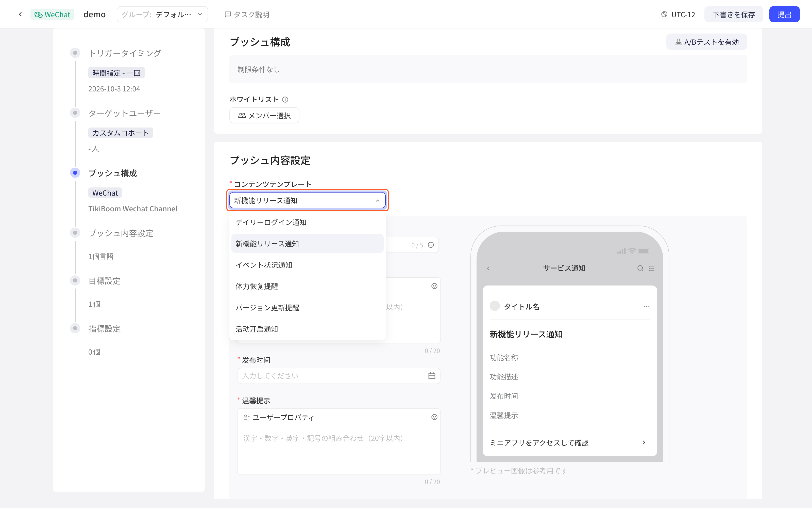Jump to ターゲットユーザー step

point(125,113)
